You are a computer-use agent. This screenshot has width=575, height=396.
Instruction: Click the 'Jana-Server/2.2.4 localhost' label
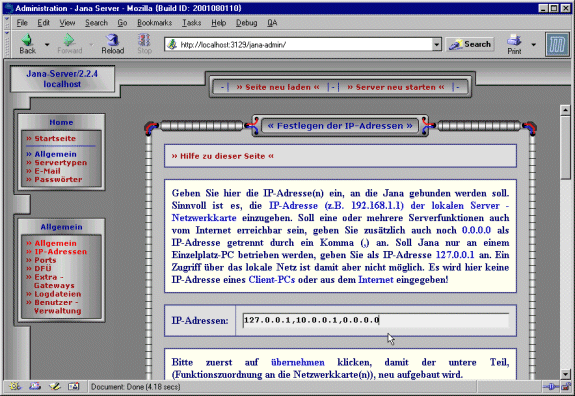coord(62,79)
